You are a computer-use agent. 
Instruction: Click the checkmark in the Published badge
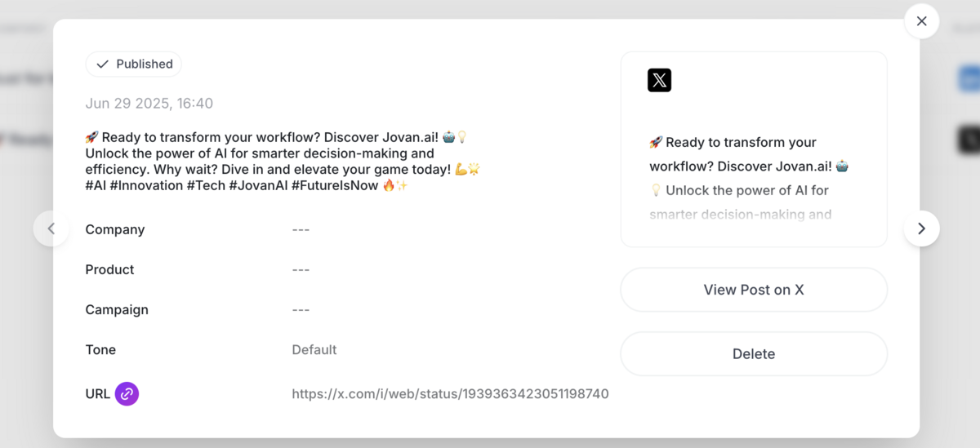tap(102, 64)
